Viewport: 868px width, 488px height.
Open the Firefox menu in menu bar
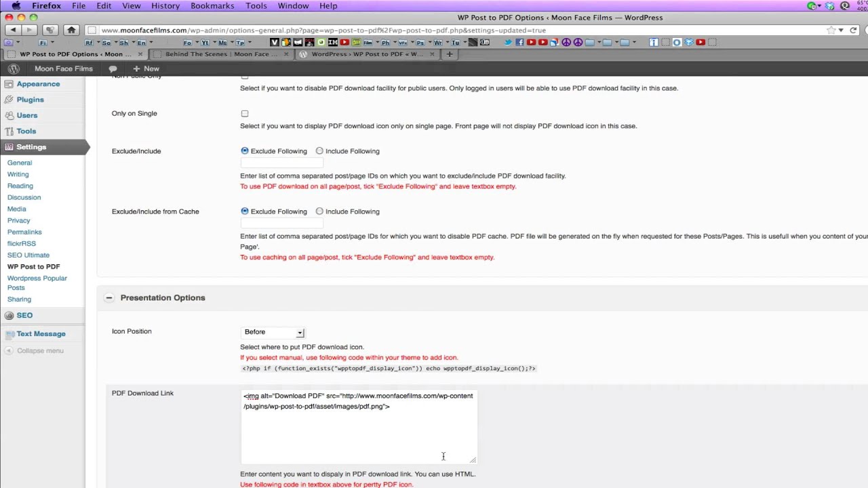pos(46,5)
